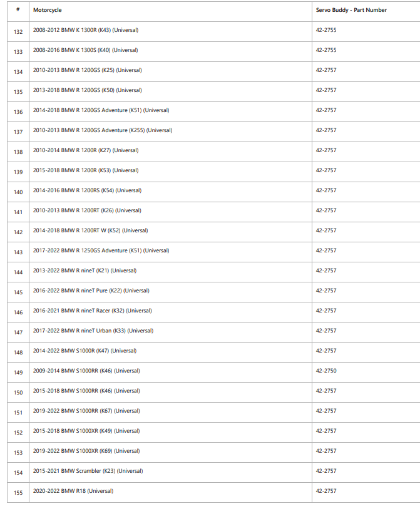Click the Motorcycle column header
Image resolution: width=420 pixels, height=516 pixels.
click(x=48, y=10)
